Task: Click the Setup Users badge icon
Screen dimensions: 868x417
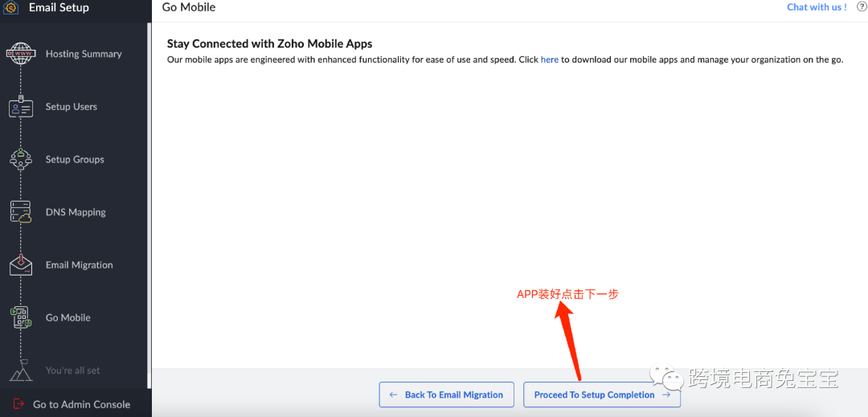Action: [x=21, y=107]
